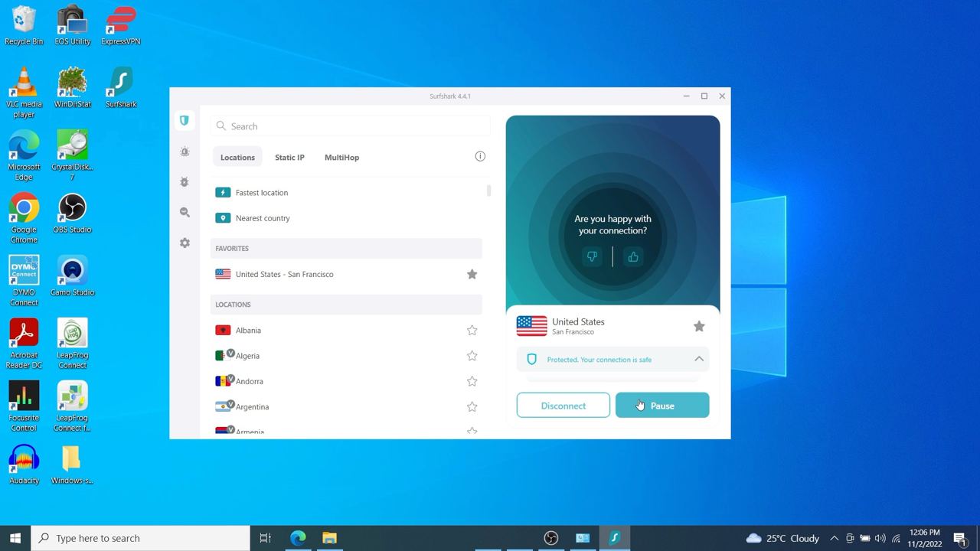Click the info icon beside MultiHop

point(480,156)
